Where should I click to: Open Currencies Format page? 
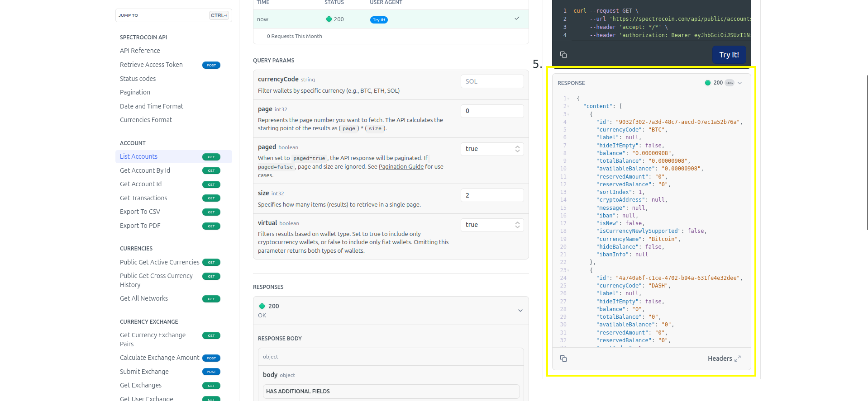point(146,120)
